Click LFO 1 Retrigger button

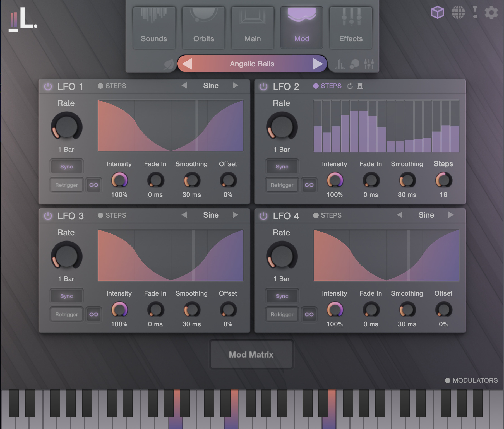(x=66, y=185)
